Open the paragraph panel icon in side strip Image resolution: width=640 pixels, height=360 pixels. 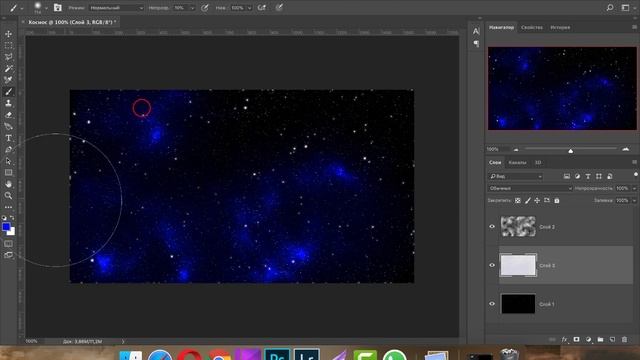pos(476,43)
